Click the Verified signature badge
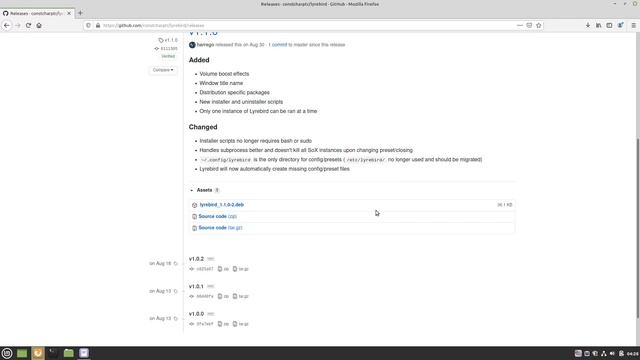This screenshot has width=640, height=360. (168, 56)
